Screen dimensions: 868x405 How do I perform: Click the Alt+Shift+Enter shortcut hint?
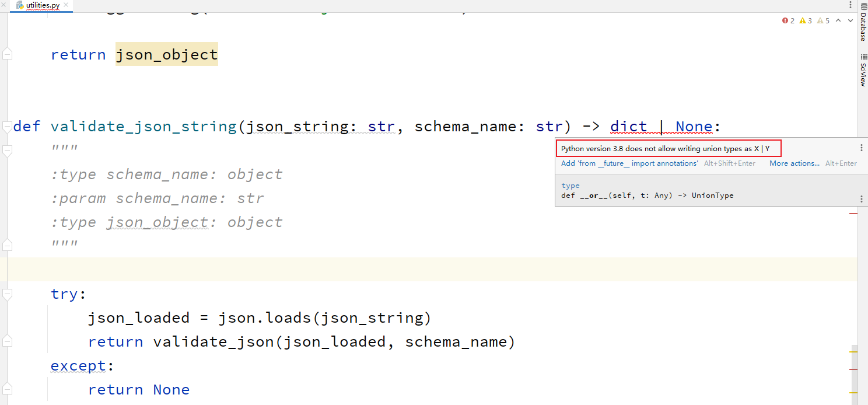click(x=730, y=163)
